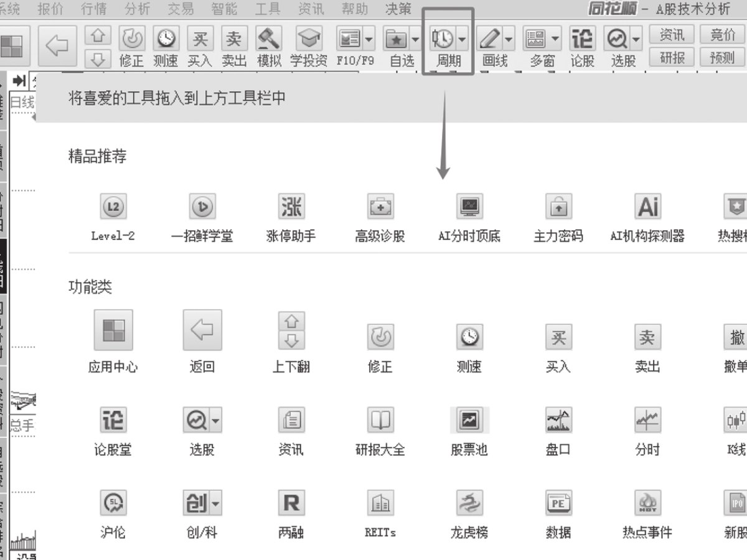Click the 多窗 toolbar icon
Image resolution: width=747 pixels, height=560 pixels.
[x=535, y=39]
